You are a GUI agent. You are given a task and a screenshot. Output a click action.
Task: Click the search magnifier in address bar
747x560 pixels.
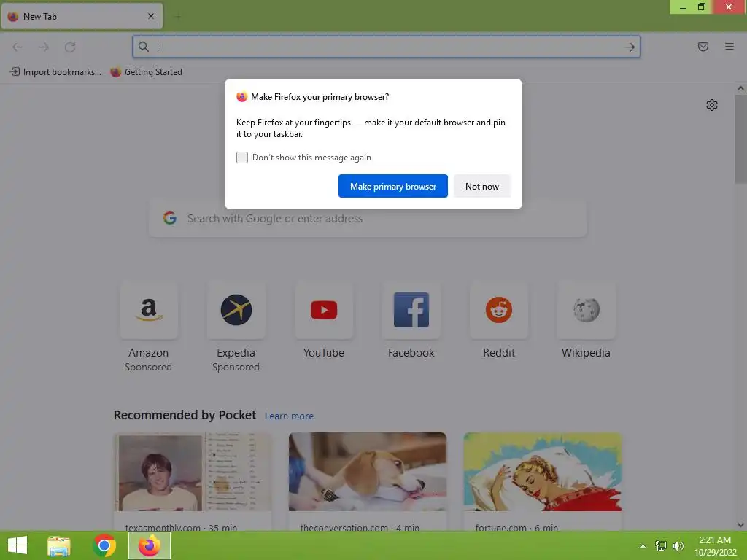click(x=144, y=47)
